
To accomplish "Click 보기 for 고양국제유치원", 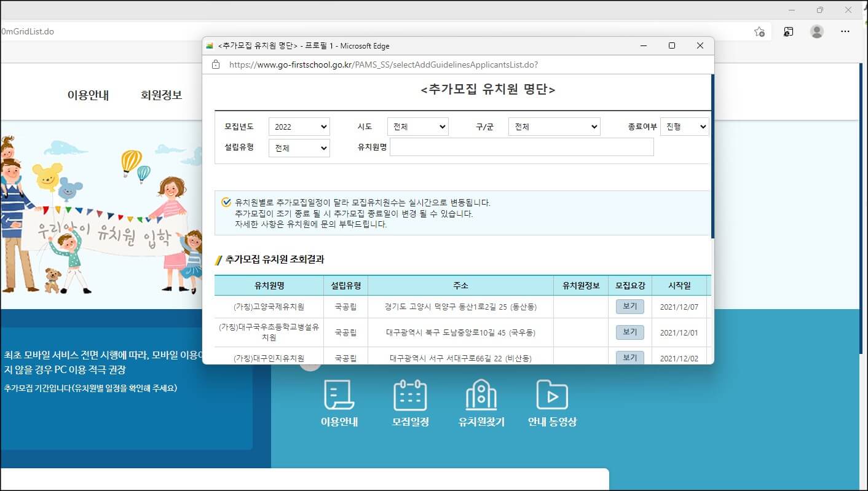I will [629, 306].
